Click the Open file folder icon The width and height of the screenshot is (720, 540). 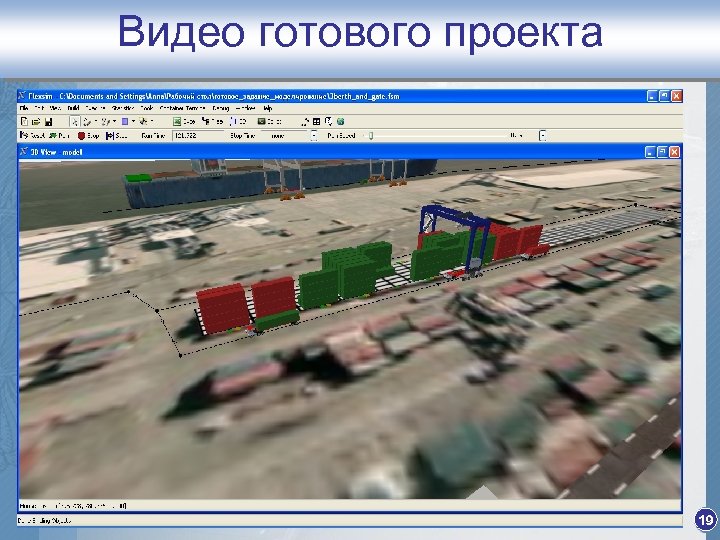36,122
